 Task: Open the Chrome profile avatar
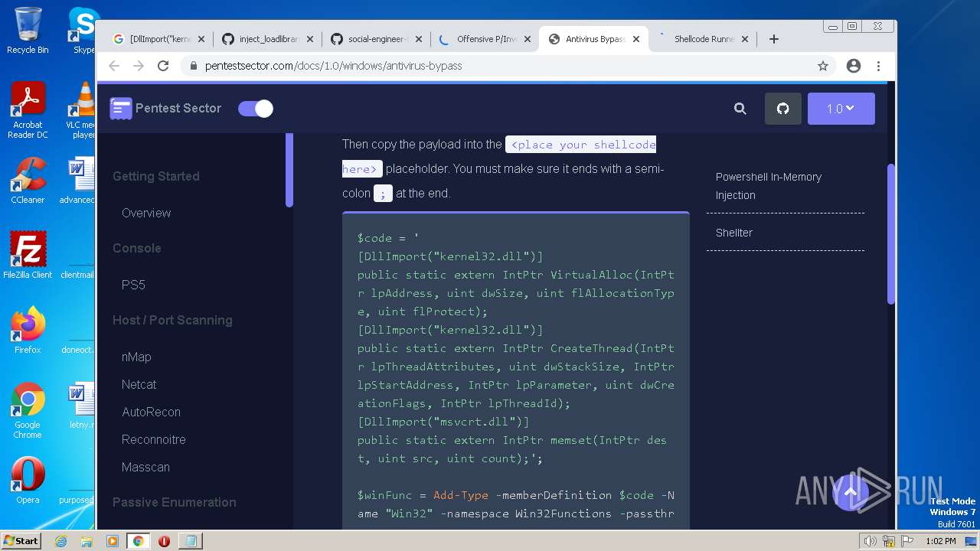[x=854, y=66]
